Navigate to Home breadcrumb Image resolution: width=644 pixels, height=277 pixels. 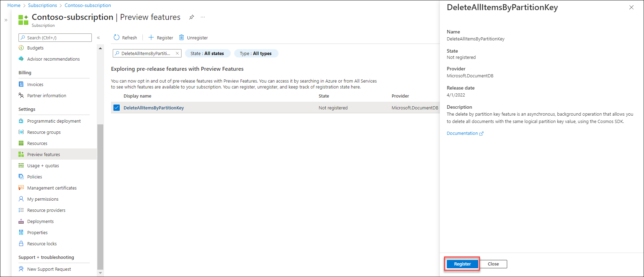14,5
